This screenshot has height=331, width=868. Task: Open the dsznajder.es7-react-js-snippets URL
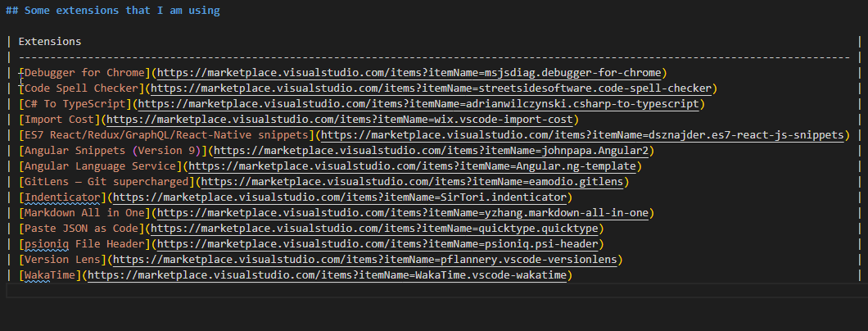tap(582, 135)
